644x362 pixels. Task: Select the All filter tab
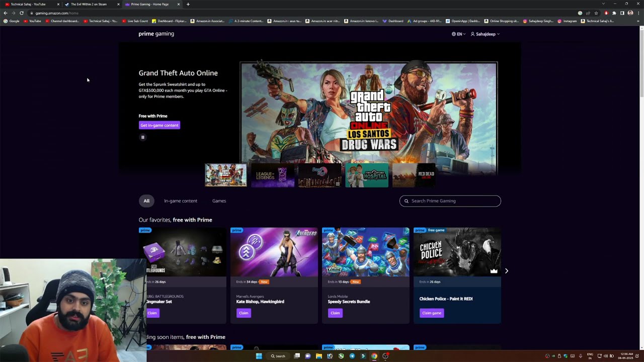coord(146,201)
